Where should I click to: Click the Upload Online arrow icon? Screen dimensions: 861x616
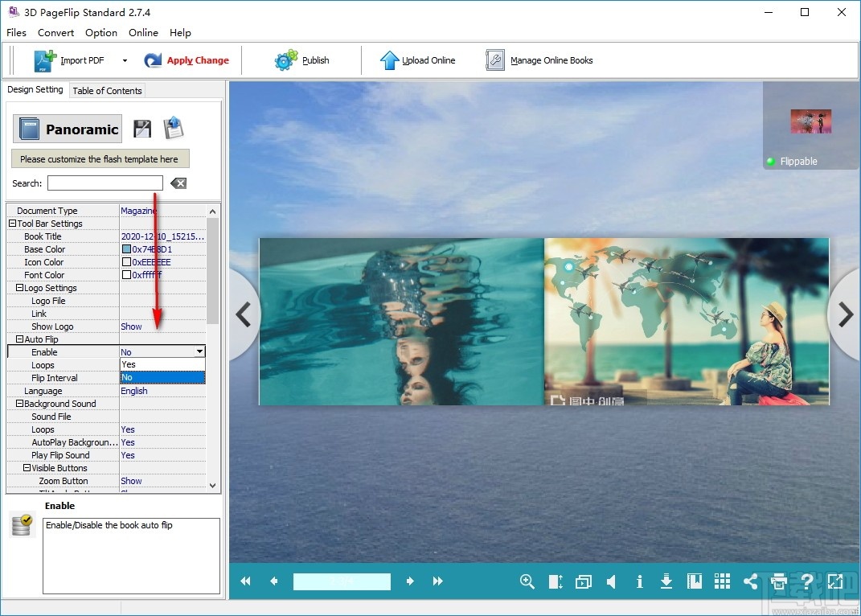tap(389, 60)
